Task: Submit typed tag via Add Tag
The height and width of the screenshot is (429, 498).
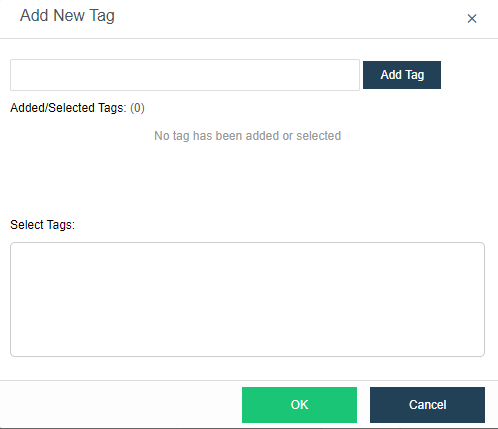Action: tap(402, 75)
